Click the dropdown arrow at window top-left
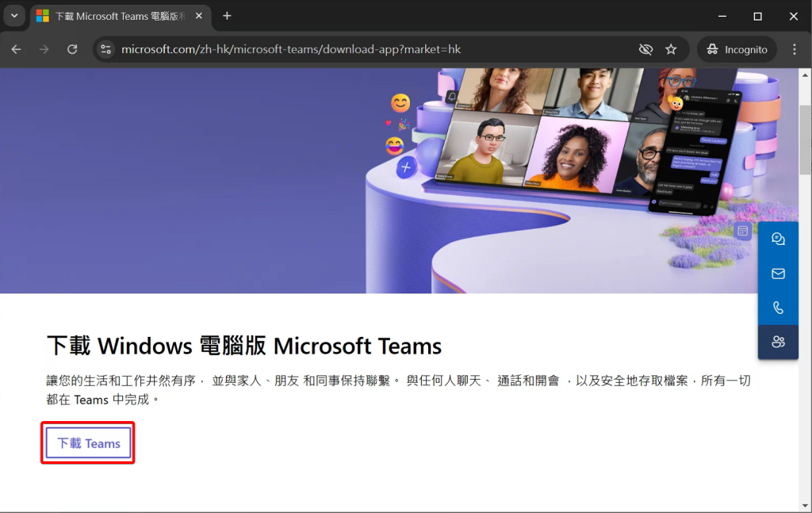The image size is (812, 513). tap(13, 16)
